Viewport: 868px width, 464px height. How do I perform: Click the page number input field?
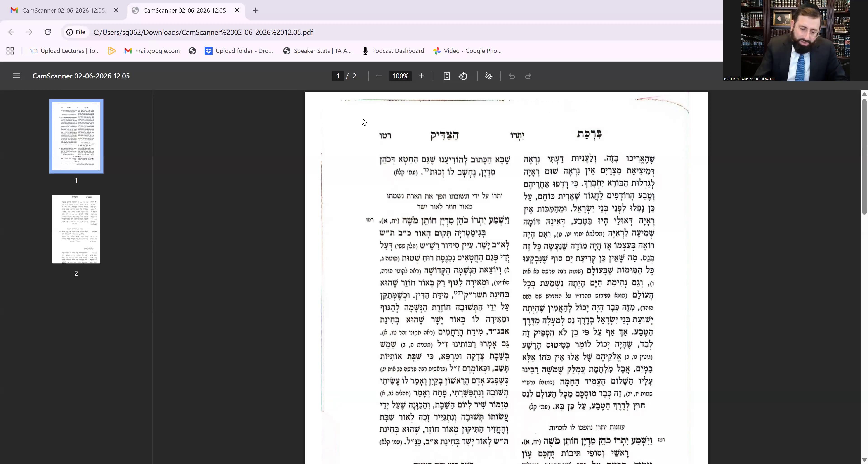click(x=338, y=76)
